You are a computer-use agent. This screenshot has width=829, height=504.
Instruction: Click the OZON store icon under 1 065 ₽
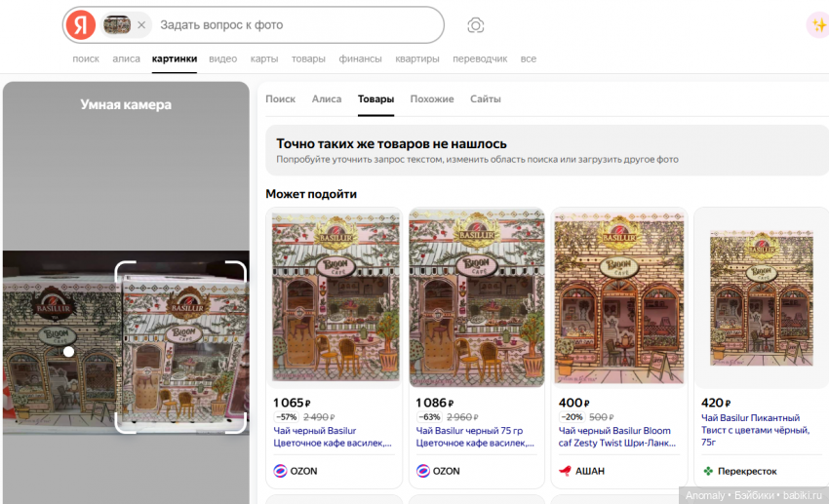pyautogui.click(x=280, y=471)
